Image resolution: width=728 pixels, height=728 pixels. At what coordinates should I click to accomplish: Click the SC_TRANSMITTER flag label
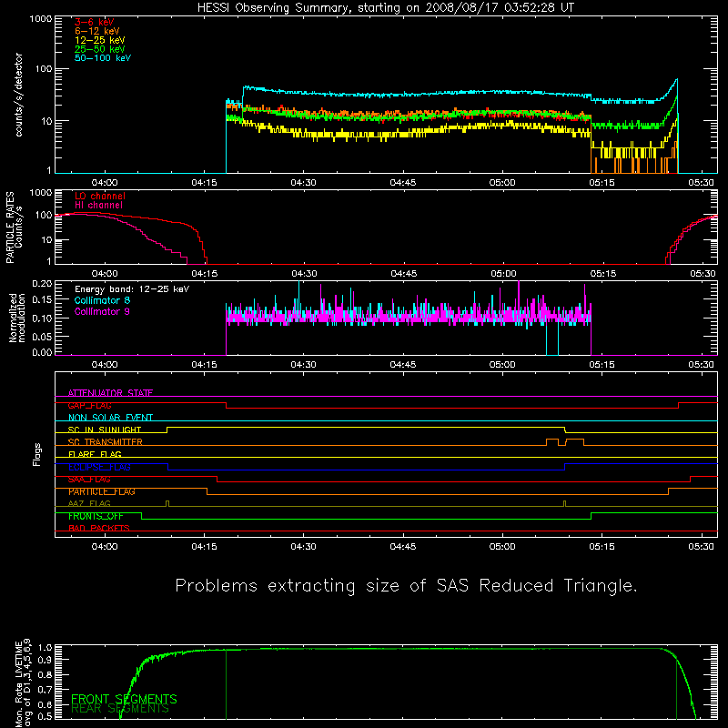point(106,442)
